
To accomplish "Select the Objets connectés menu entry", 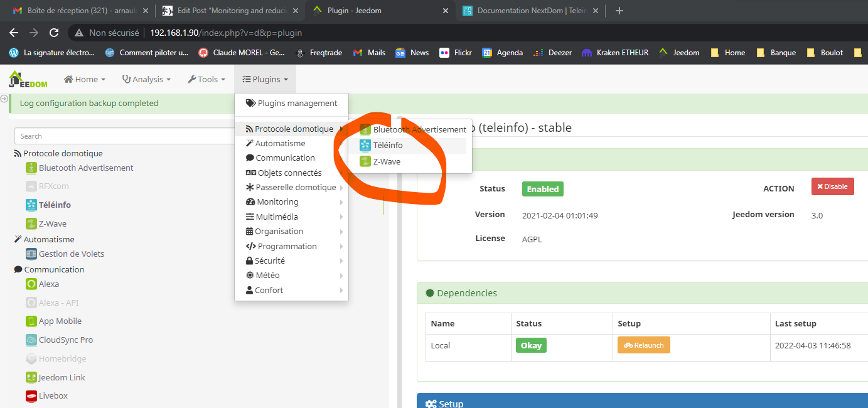I will (x=291, y=173).
